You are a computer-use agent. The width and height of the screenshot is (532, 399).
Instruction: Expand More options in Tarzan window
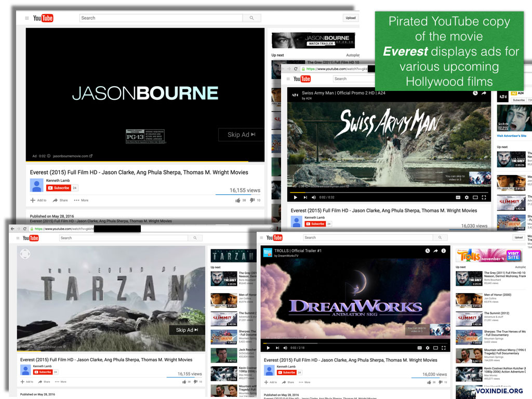pyautogui.click(x=61, y=382)
